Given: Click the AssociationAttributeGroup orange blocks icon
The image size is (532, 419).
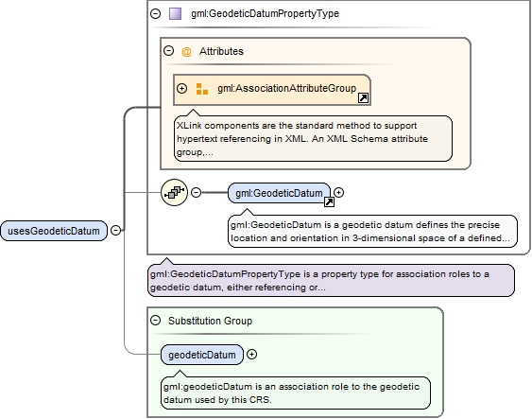Looking at the screenshot, I should pos(202,89).
